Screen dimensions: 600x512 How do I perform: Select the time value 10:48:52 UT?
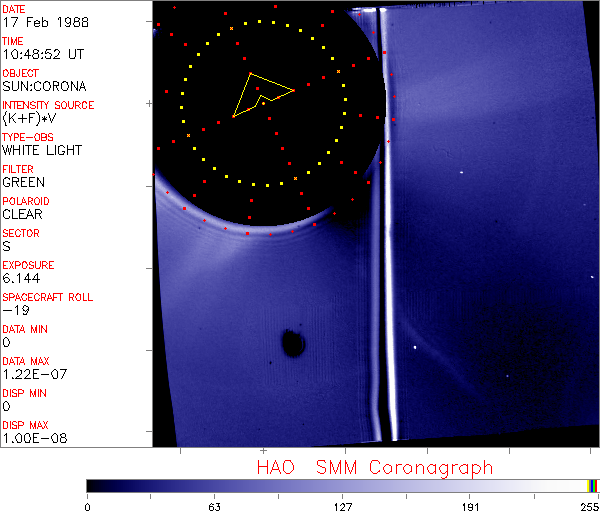point(41,55)
